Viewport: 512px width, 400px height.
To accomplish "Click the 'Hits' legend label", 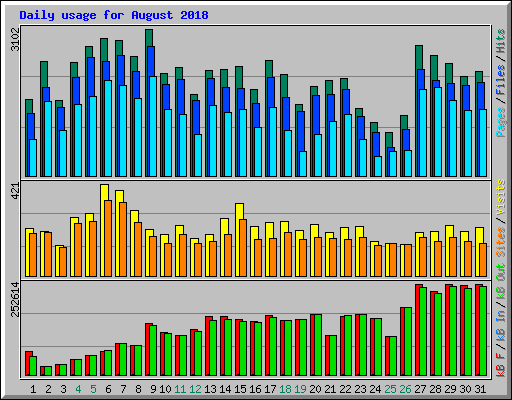I will (x=500, y=41).
